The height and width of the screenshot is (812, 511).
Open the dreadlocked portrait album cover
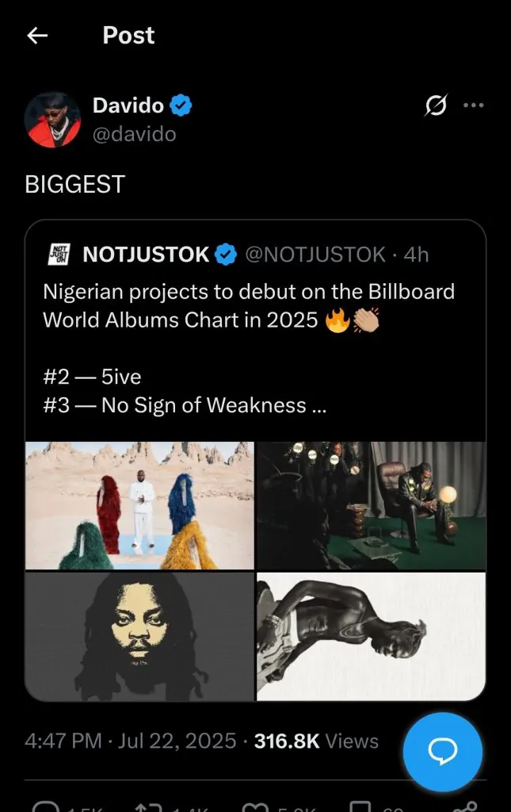point(139,636)
